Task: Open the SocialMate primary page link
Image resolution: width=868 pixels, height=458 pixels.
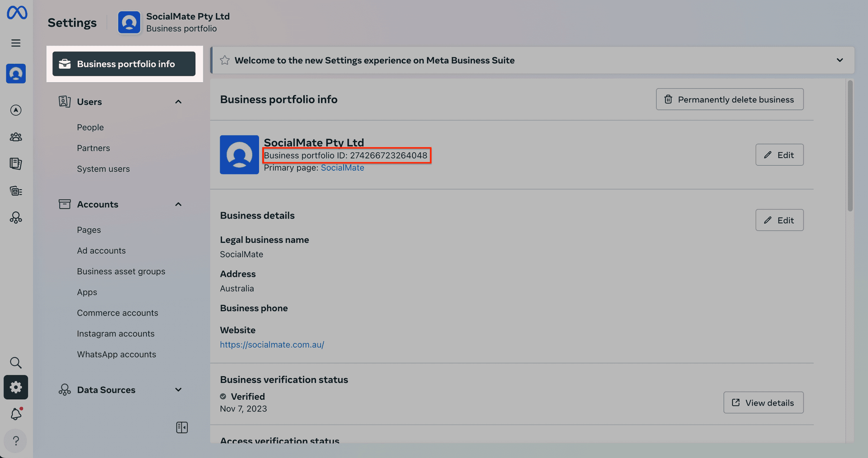Action: coord(342,168)
